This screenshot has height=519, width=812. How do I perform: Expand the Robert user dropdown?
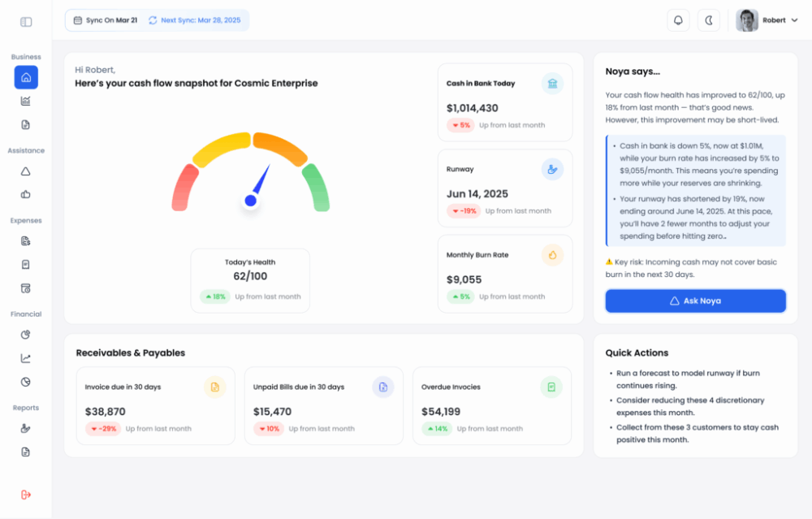[767, 20]
